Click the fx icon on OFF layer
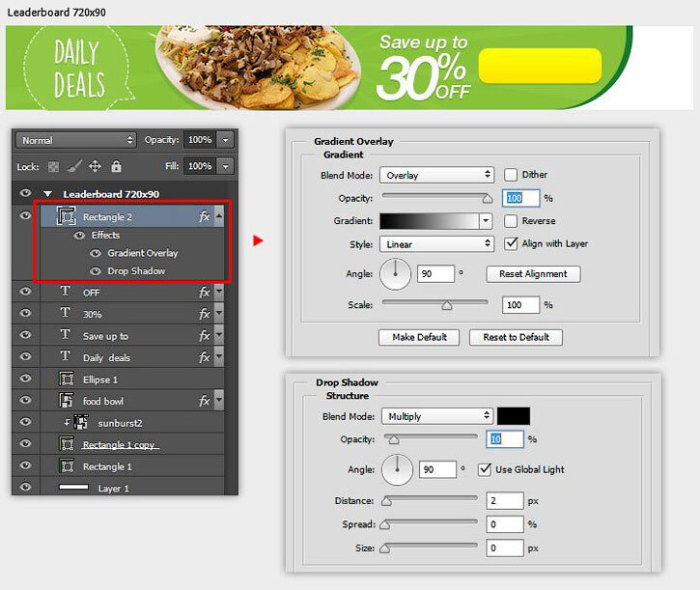The height and width of the screenshot is (590, 700). click(205, 292)
